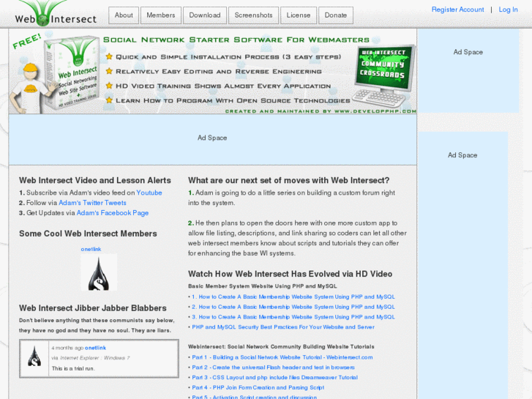Image resolution: width=532 pixels, height=399 pixels.
Task: Click the onetlink member name above avatar
Action: [91, 249]
